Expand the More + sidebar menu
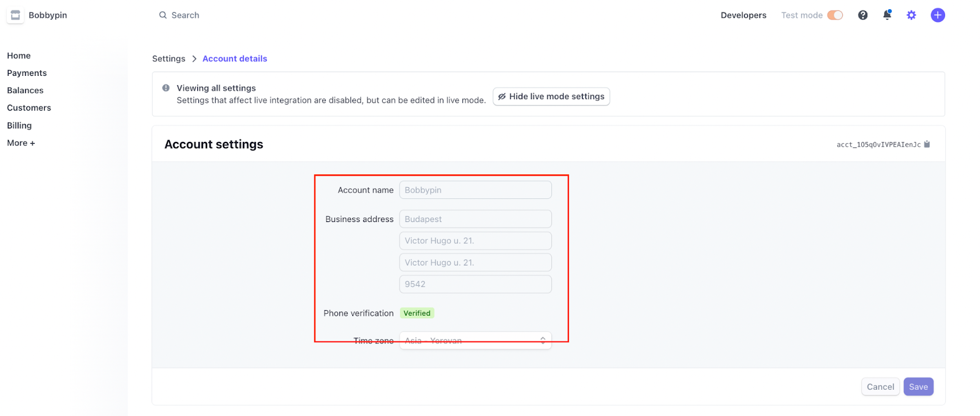Screen dimensions: 980x416 point(21,143)
